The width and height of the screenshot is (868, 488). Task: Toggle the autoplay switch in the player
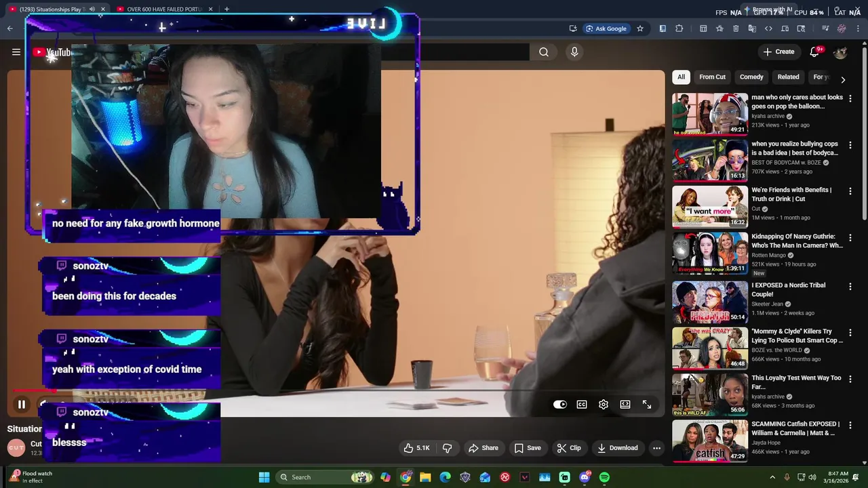pyautogui.click(x=560, y=405)
